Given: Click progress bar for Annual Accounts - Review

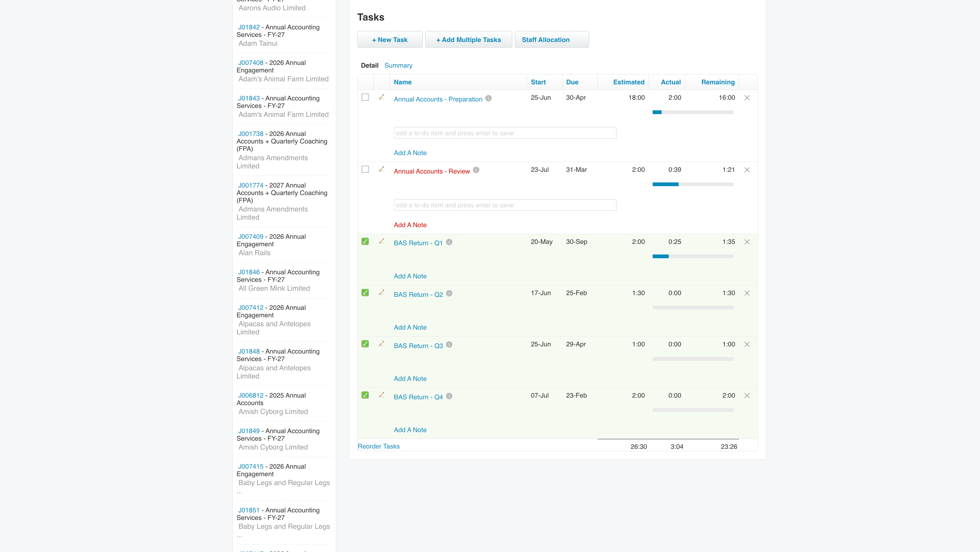Looking at the screenshot, I should coord(693,184).
